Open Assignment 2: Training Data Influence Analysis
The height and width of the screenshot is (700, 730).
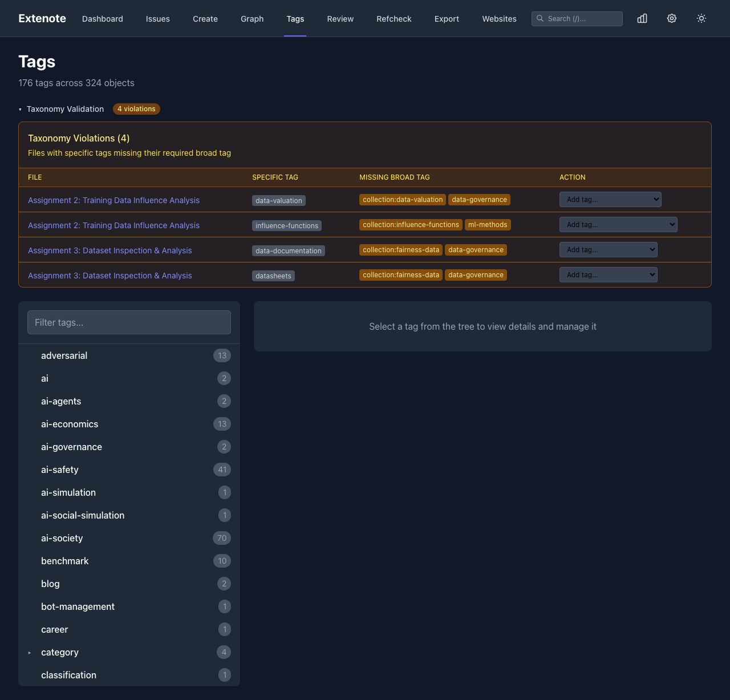point(113,200)
